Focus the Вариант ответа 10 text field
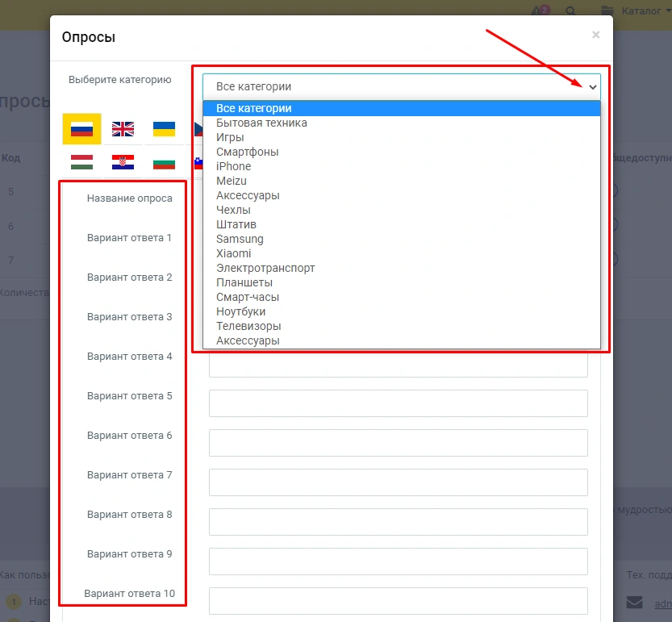The width and height of the screenshot is (672, 622). point(398,601)
